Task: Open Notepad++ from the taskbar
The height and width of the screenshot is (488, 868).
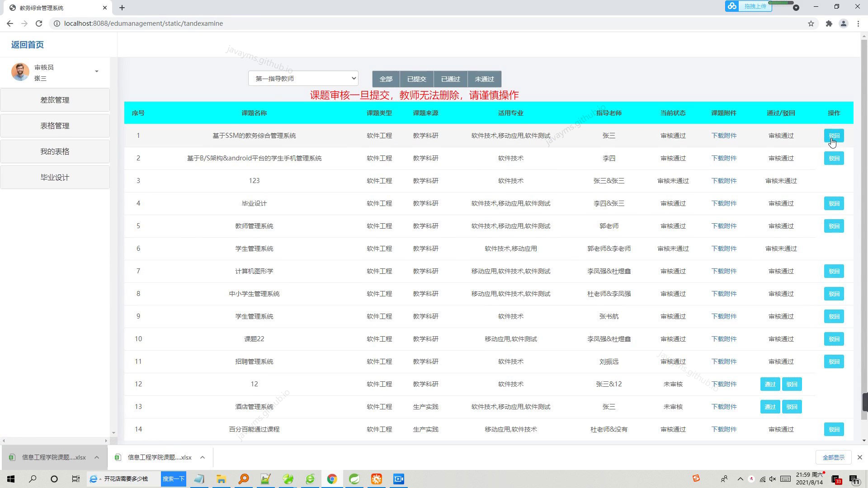Action: (x=265, y=479)
